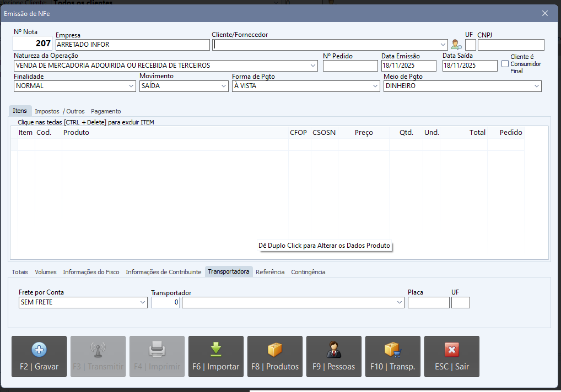The image size is (561, 392).
Task: Click the ESC Sair red X icon
Action: coord(452,350)
